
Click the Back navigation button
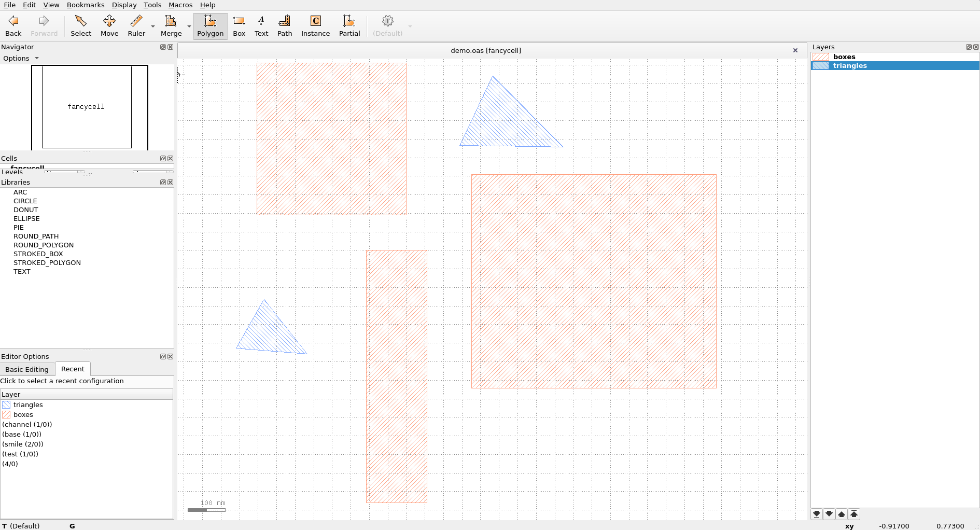pos(13,25)
